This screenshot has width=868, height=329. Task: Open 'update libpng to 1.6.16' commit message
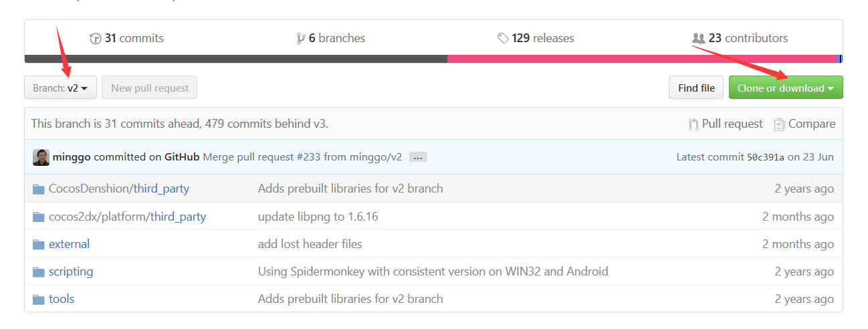pyautogui.click(x=318, y=217)
